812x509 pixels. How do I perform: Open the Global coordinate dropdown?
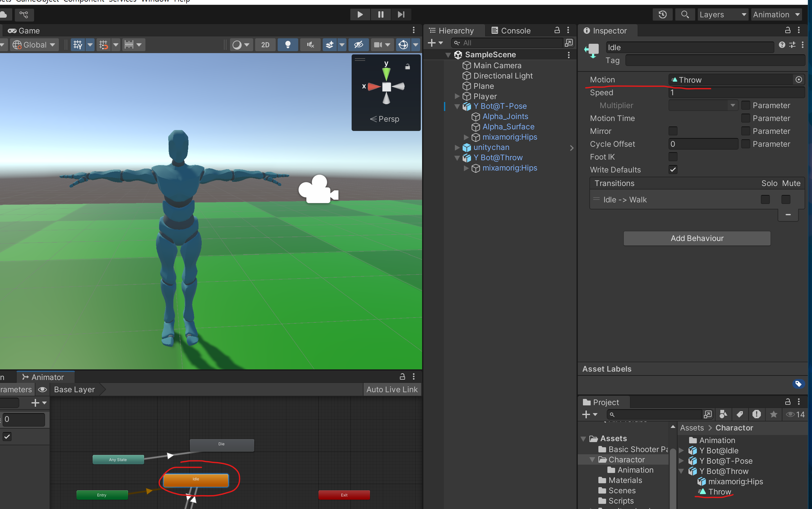pyautogui.click(x=34, y=44)
